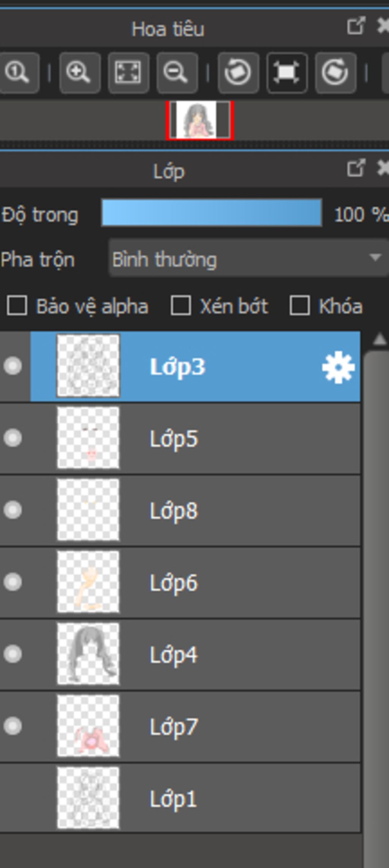Tick the Khóa checkbox
389x868 pixels.
(x=299, y=306)
